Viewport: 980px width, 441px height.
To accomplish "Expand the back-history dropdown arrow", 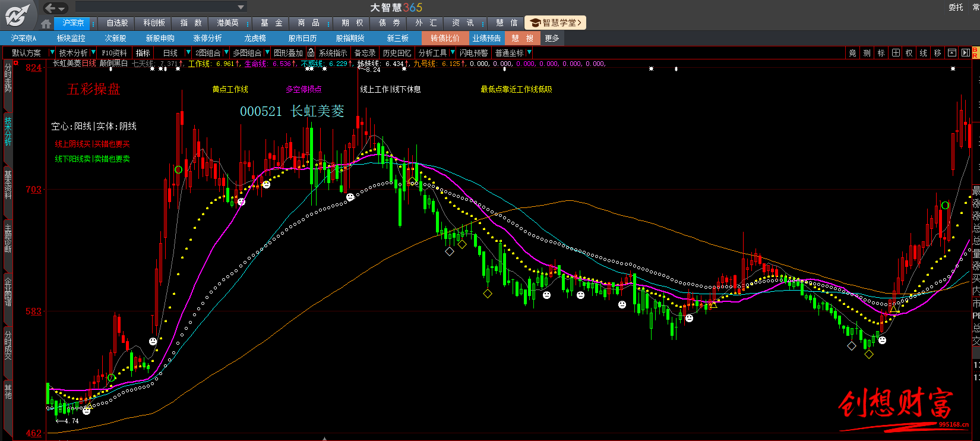I will (62, 8).
